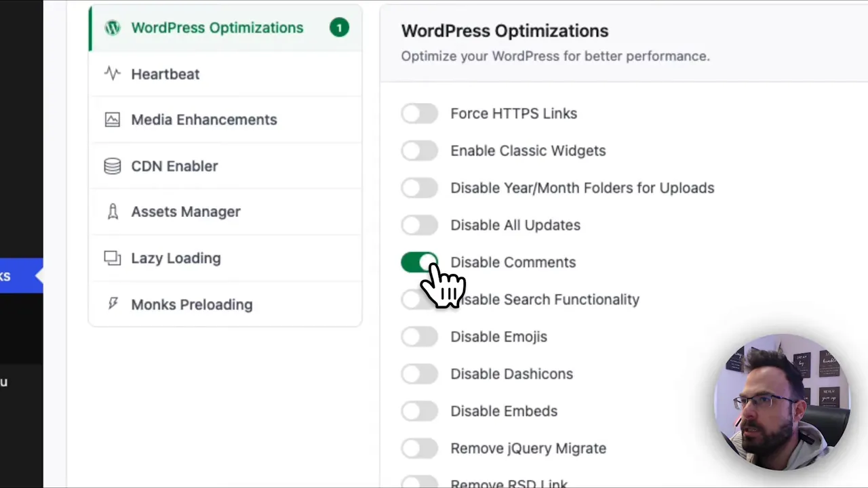The height and width of the screenshot is (488, 868).
Task: Click the presenter webcam thumbnail
Action: pos(782,401)
